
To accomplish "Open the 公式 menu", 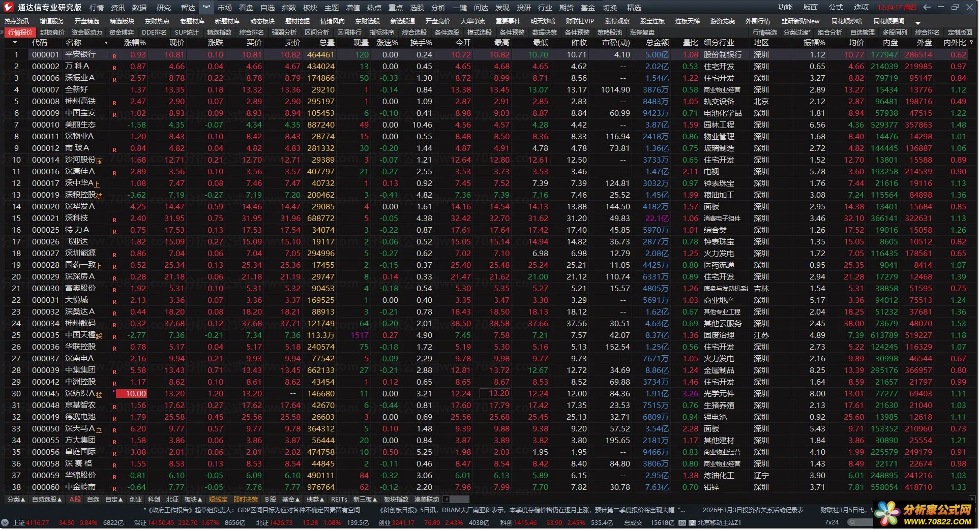I will click(836, 7).
